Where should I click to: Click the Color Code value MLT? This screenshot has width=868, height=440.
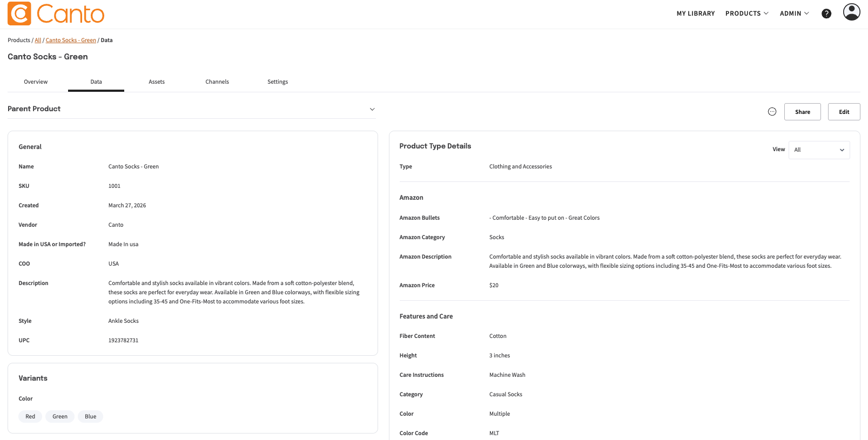(494, 434)
